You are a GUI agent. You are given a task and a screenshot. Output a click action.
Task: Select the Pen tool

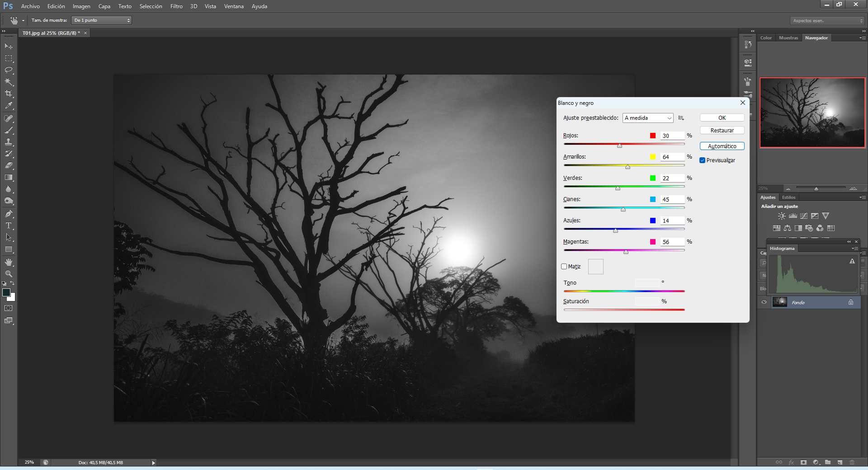point(9,214)
